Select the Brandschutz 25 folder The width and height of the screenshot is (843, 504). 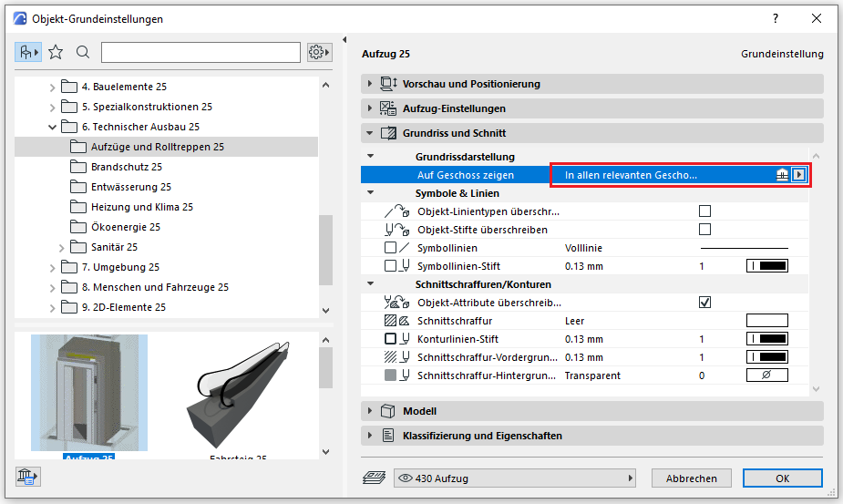126,167
